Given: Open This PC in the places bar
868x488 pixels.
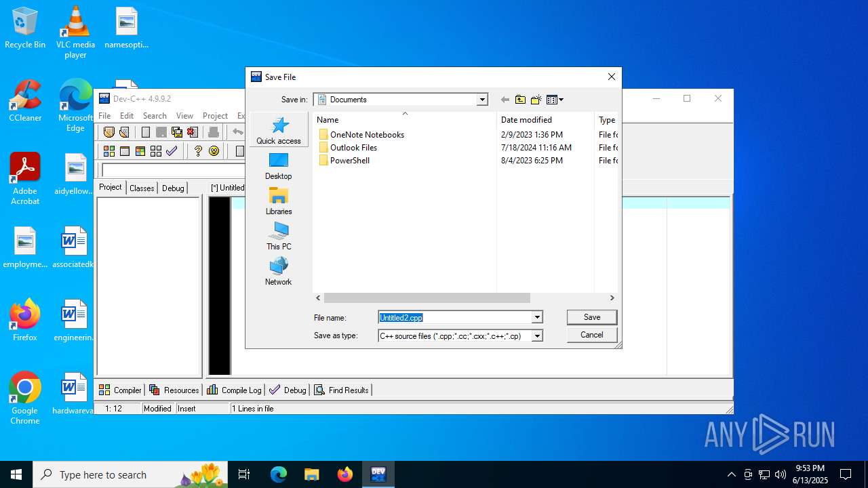Looking at the screenshot, I should click(x=279, y=237).
